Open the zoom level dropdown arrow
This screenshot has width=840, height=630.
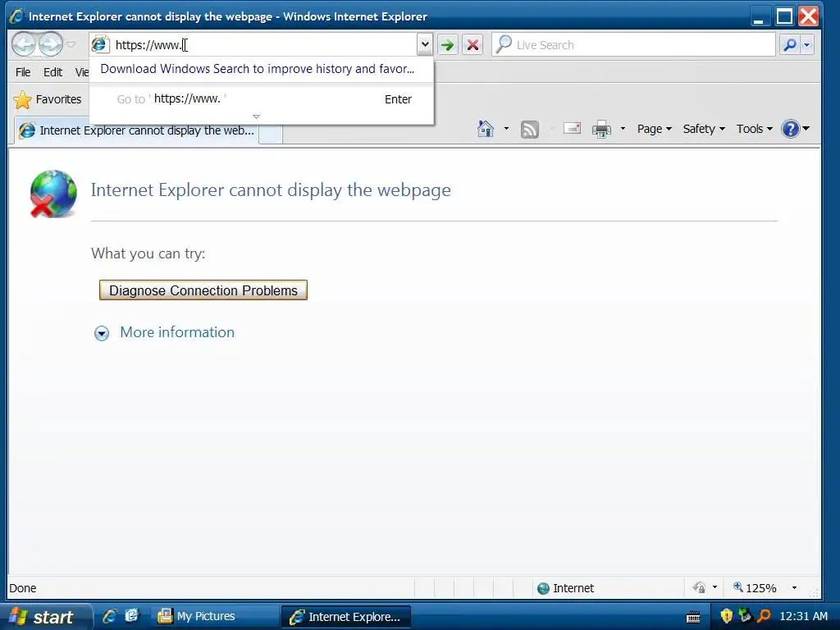click(x=794, y=587)
